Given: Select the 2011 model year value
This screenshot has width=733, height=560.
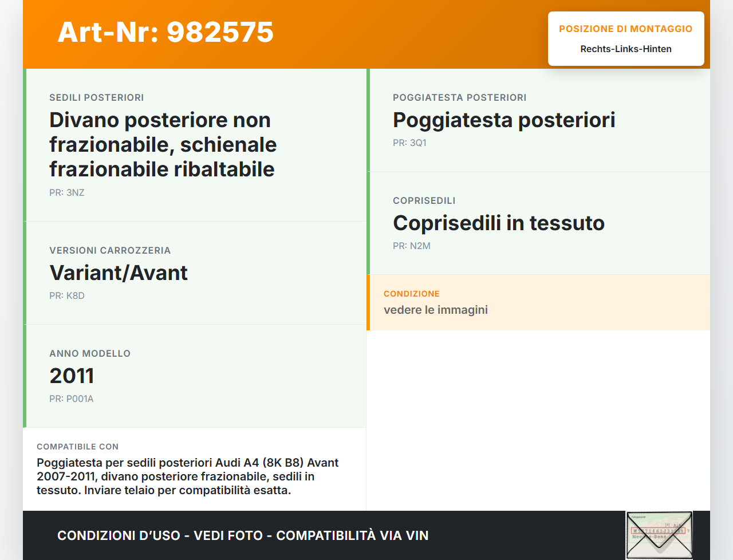Looking at the screenshot, I should click(x=72, y=376).
